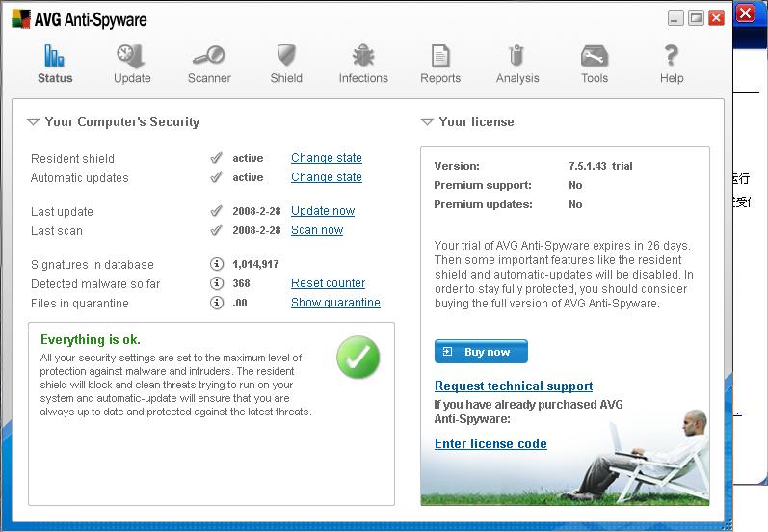The height and width of the screenshot is (532, 768).
Task: Open the Enter license code link
Action: (x=490, y=444)
